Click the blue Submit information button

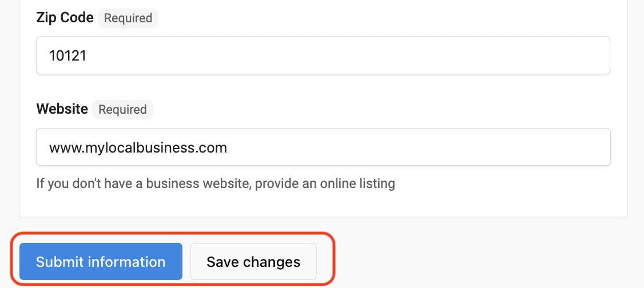(101, 261)
